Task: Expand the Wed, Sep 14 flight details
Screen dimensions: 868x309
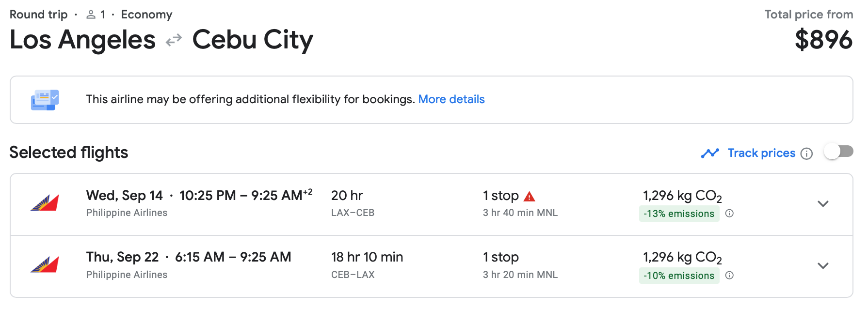Action: tap(823, 204)
